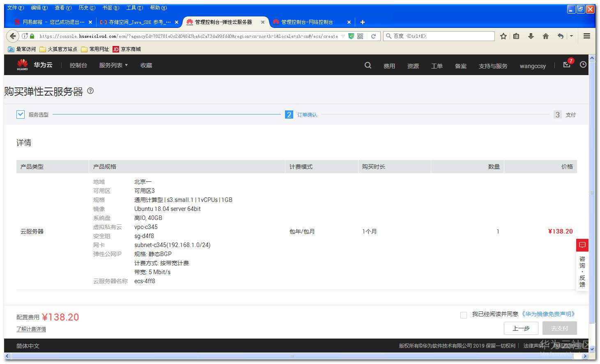Open the message inbox with 7 badge

coord(567,64)
